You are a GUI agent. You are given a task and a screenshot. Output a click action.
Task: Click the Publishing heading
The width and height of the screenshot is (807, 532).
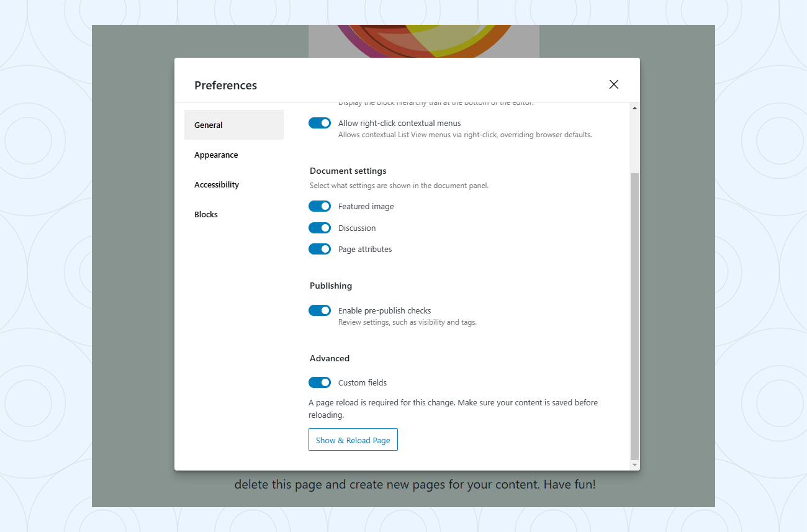click(331, 286)
